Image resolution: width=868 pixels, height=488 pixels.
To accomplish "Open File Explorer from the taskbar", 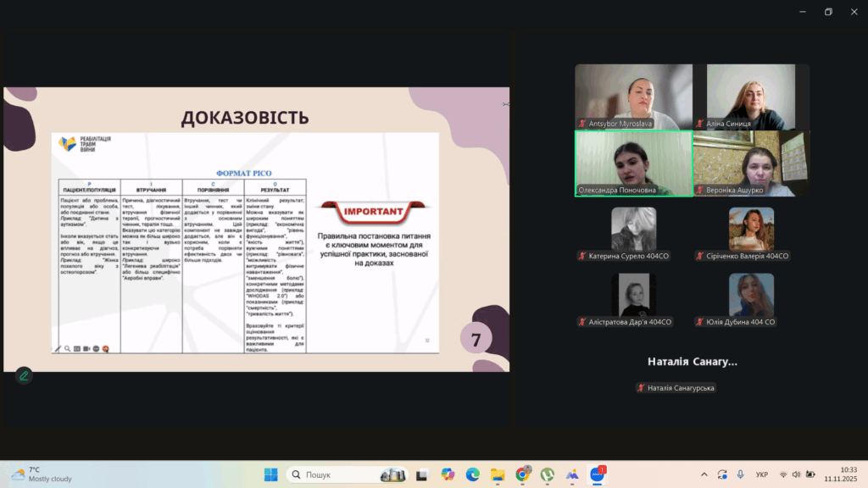I will coord(498,474).
